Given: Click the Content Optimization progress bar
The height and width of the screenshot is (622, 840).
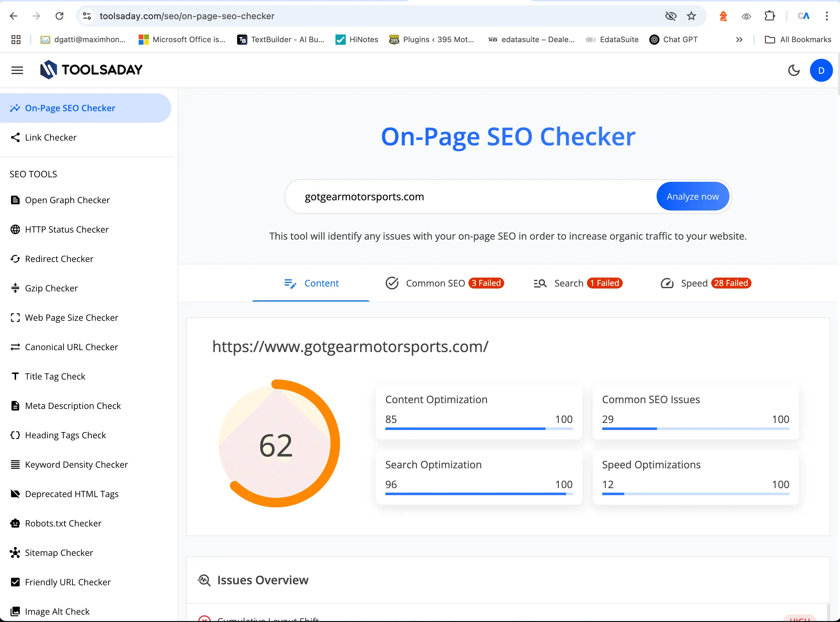Looking at the screenshot, I should point(479,428).
